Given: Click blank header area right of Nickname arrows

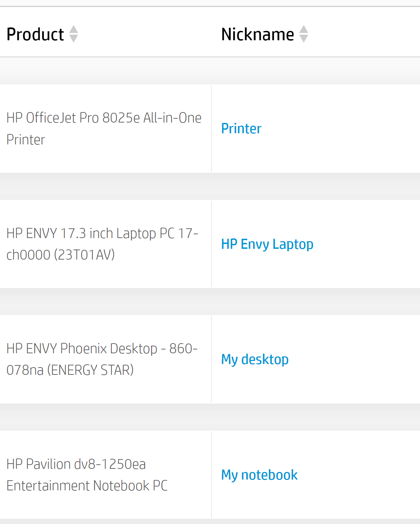Looking at the screenshot, I should click(364, 34).
